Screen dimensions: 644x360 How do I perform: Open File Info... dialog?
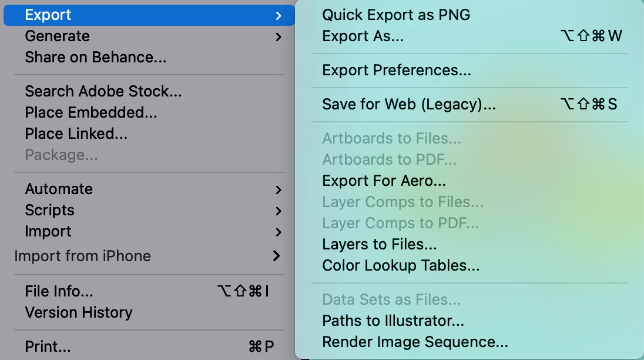click(x=149, y=291)
